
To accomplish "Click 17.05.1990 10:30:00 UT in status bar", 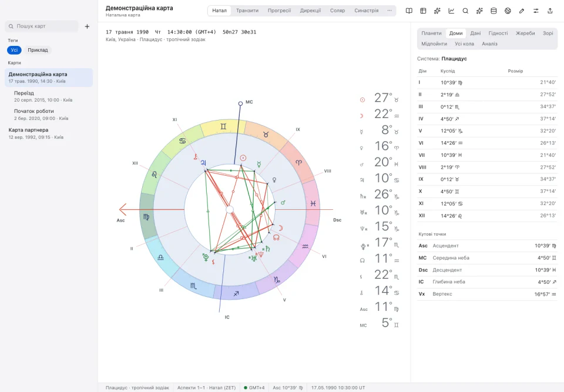I will click(x=338, y=388).
